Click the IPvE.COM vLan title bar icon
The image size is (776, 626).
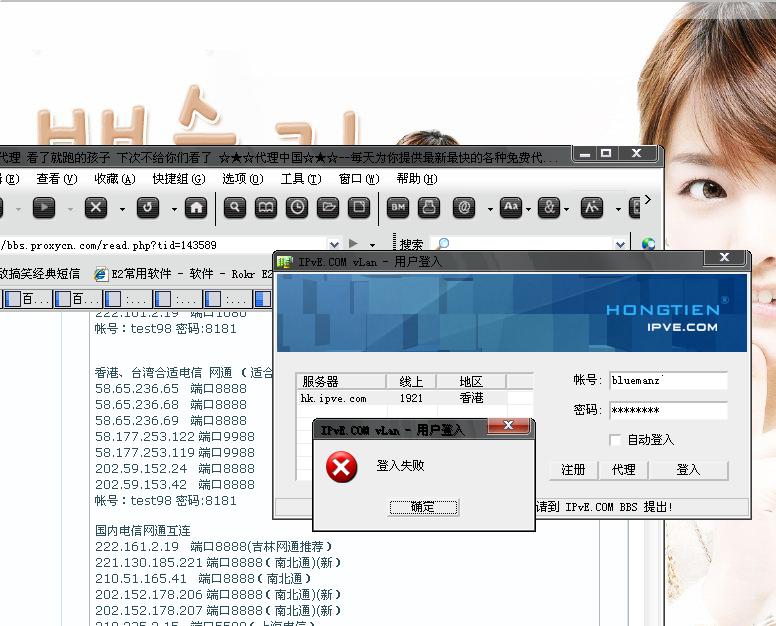coord(284,262)
